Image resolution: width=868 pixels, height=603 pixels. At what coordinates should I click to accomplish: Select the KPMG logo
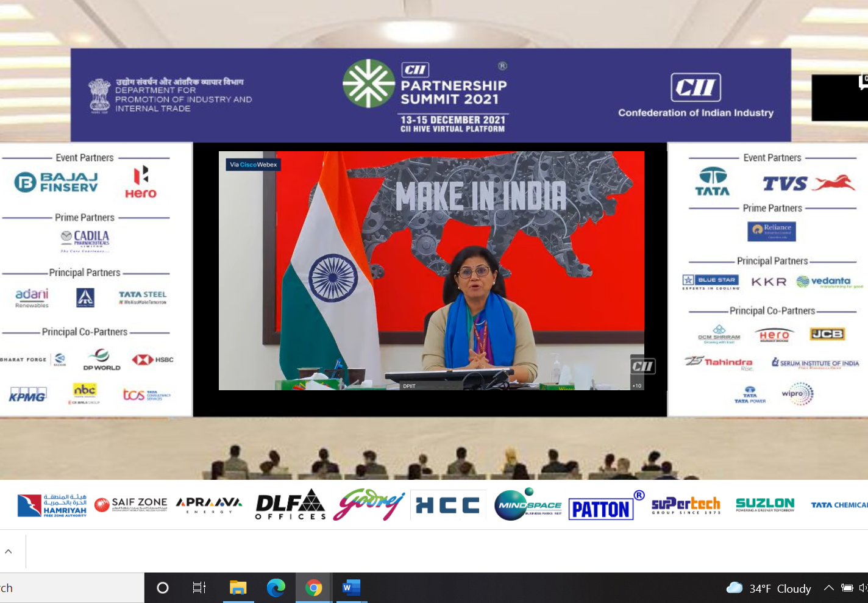click(x=27, y=395)
